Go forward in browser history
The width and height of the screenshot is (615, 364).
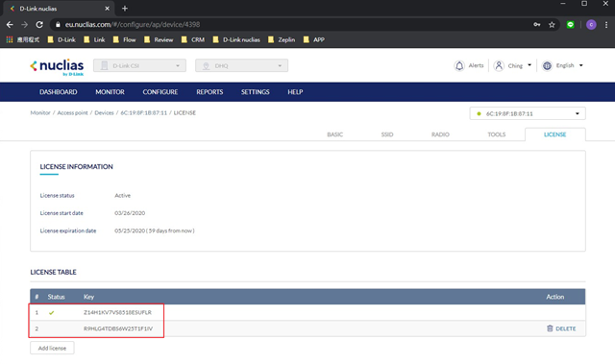point(24,24)
